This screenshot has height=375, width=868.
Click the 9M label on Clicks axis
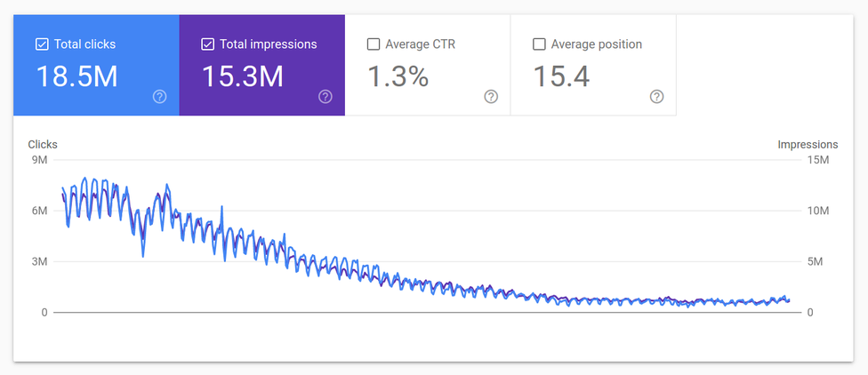tap(38, 160)
